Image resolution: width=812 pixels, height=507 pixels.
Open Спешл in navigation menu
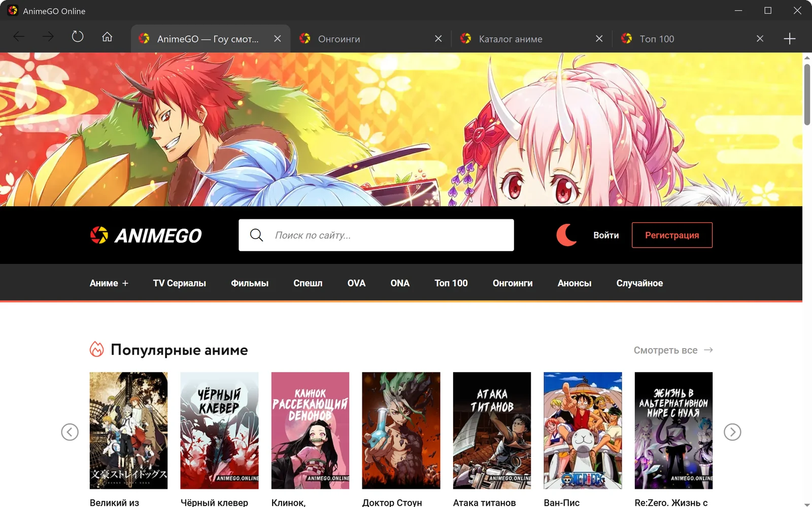(x=308, y=283)
